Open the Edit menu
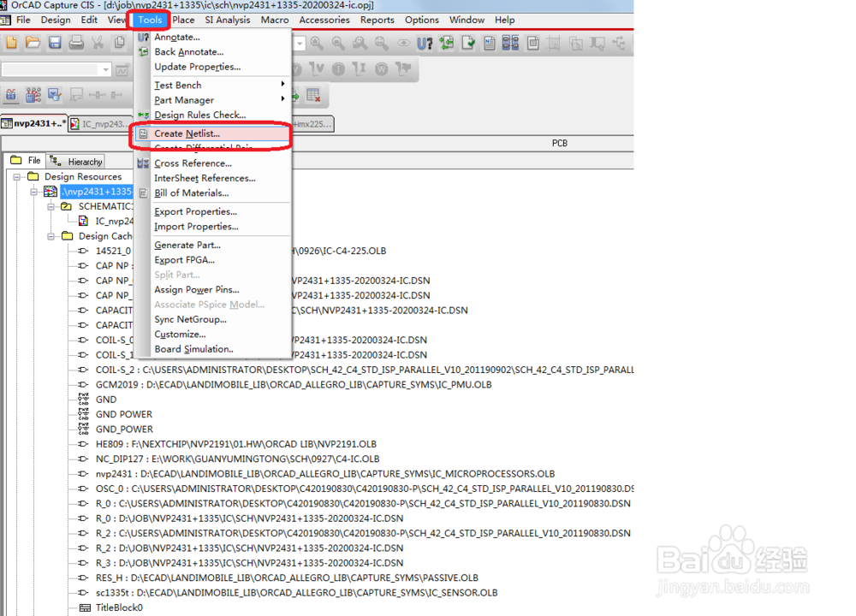The height and width of the screenshot is (616, 856). tap(89, 21)
